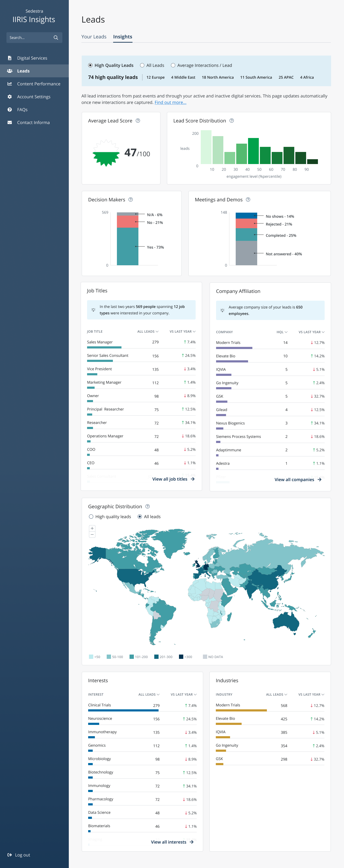This screenshot has width=344, height=868.
Task: Sort Interests by Vs Last Year
Action: coord(184,695)
